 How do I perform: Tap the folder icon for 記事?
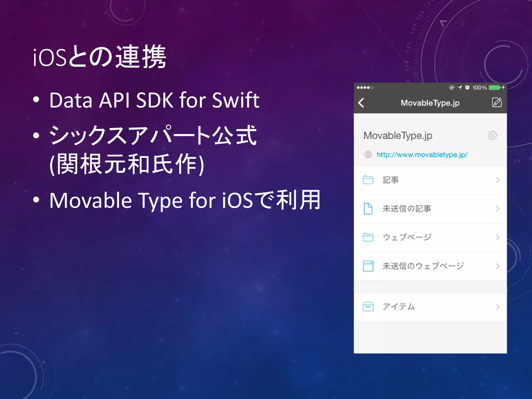[x=368, y=180]
